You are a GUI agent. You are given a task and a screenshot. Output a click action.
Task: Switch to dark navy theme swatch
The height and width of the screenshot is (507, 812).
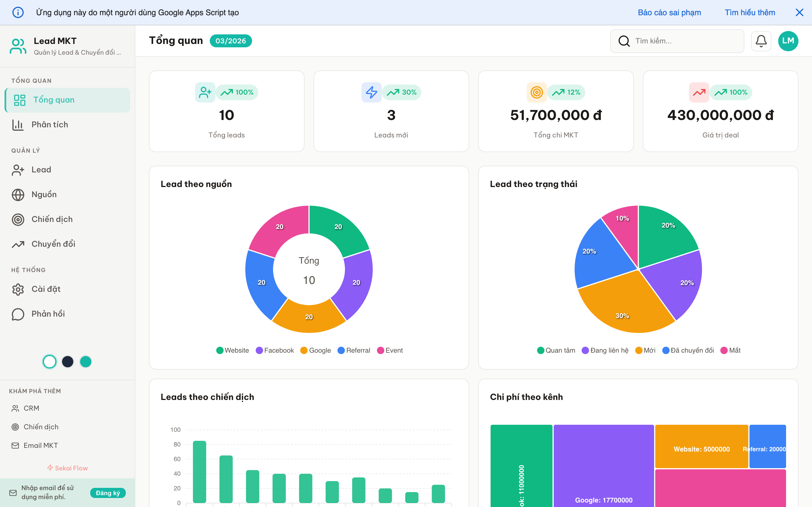(68, 361)
